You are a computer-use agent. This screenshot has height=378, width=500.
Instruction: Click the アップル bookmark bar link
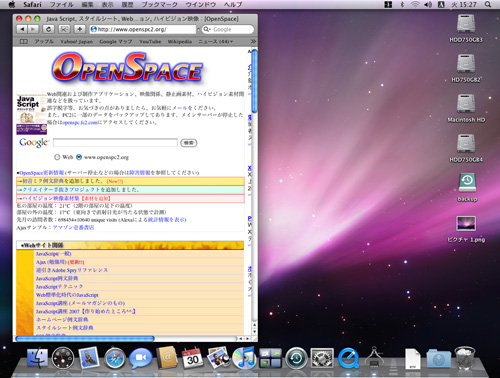click(x=44, y=42)
